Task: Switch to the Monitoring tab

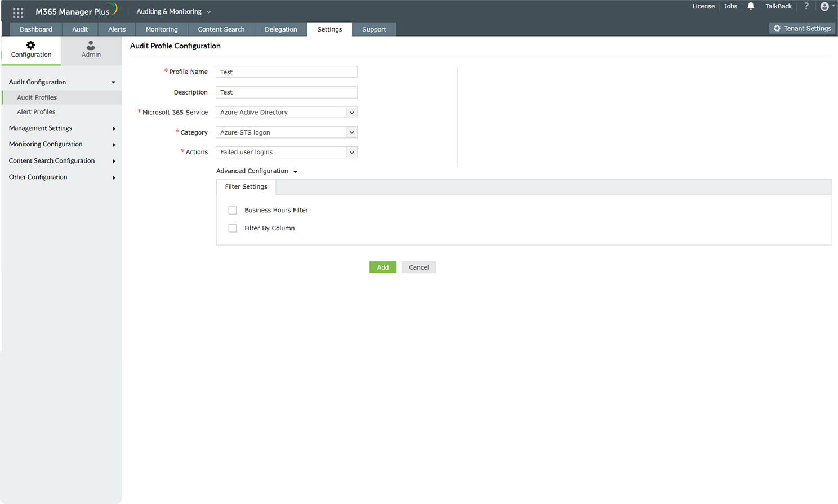Action: (x=162, y=29)
